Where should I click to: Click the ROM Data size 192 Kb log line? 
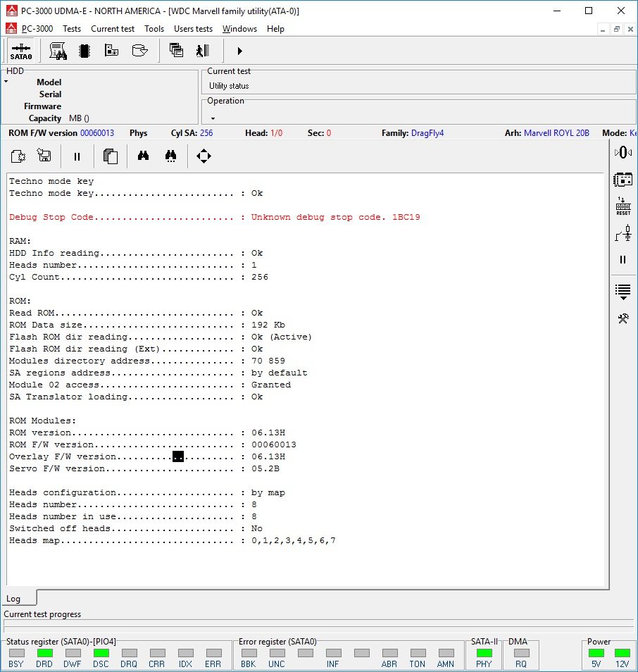pyautogui.click(x=147, y=325)
